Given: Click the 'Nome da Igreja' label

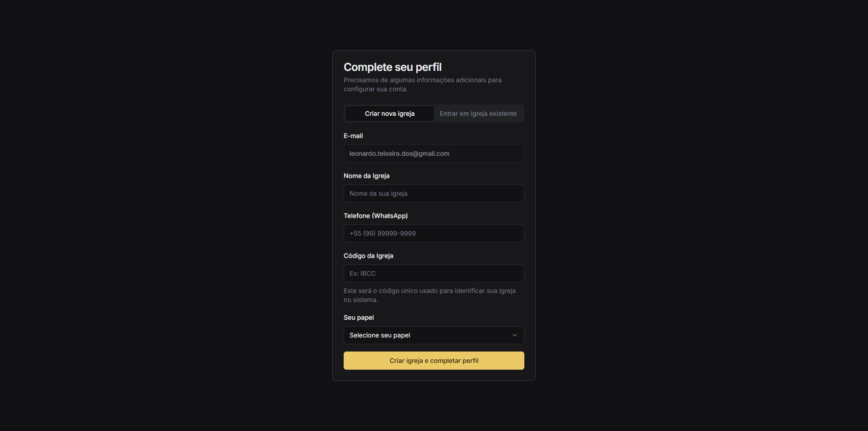Looking at the screenshot, I should (x=366, y=176).
